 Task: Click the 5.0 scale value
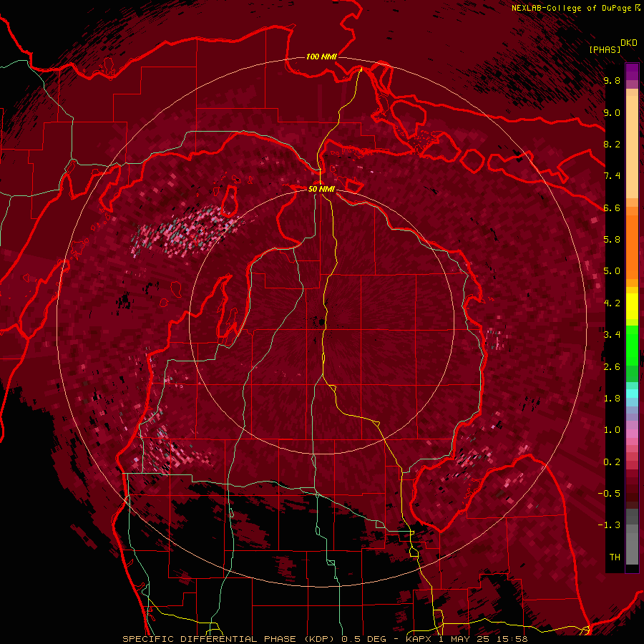click(x=612, y=271)
